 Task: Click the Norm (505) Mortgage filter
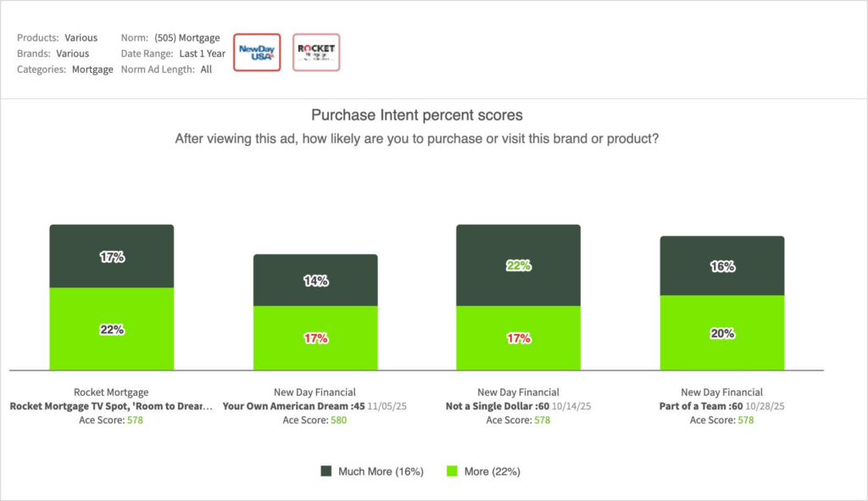click(x=186, y=38)
